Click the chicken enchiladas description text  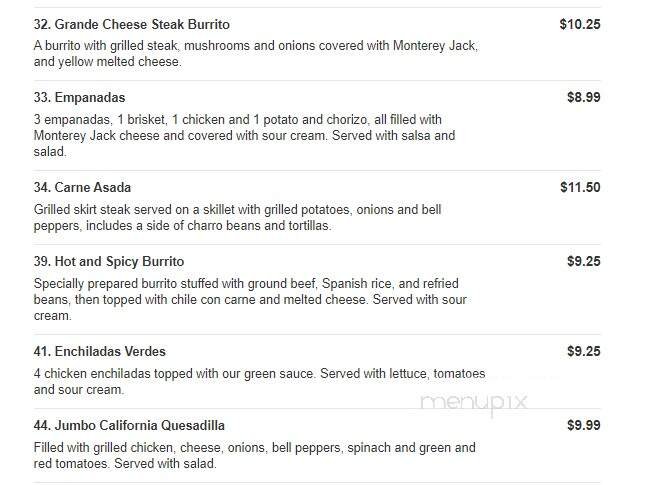(x=259, y=382)
